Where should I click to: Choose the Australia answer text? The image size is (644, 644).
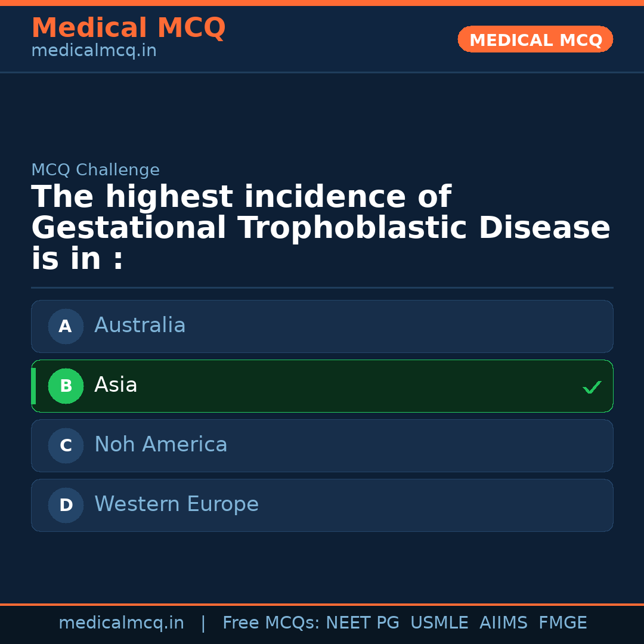pos(140,326)
